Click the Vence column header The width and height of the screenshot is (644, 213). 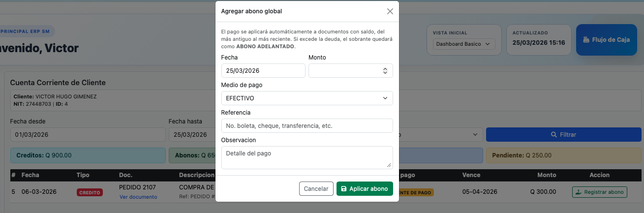tap(471, 175)
